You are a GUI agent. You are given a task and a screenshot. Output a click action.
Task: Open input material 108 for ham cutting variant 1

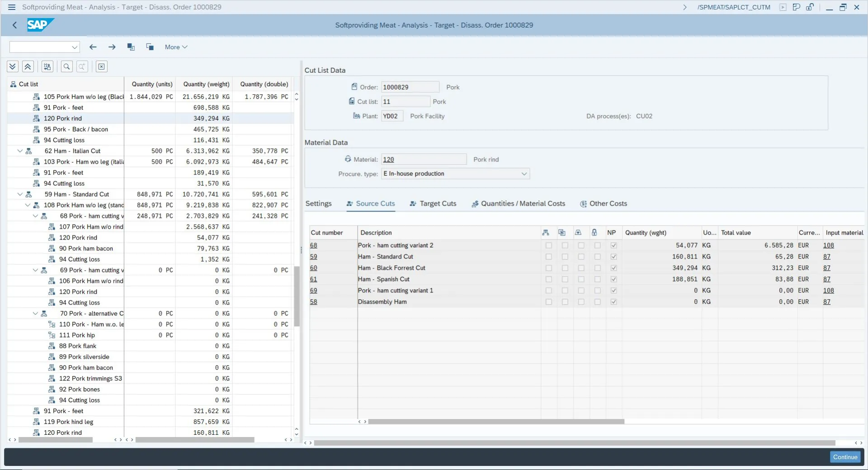[828, 291]
